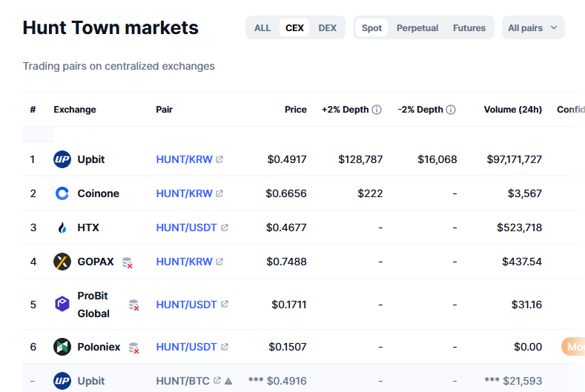Click the no-reserves data icon next to Poloniex

[x=134, y=348]
